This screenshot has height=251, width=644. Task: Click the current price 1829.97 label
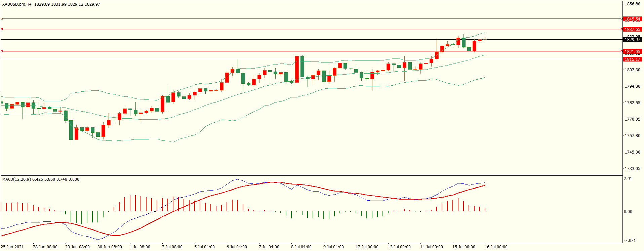632,40
